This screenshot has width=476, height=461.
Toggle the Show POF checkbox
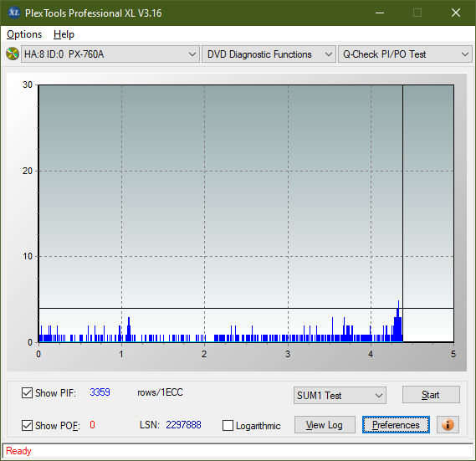[27, 426]
